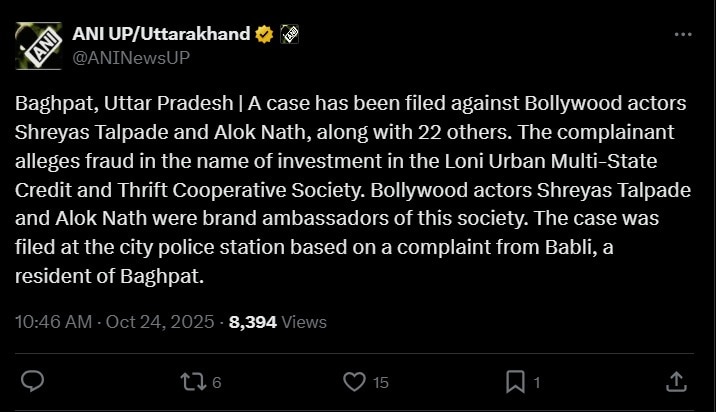Open the ANI profile avatar
Viewport: 716px width, 412px height.
40,45
